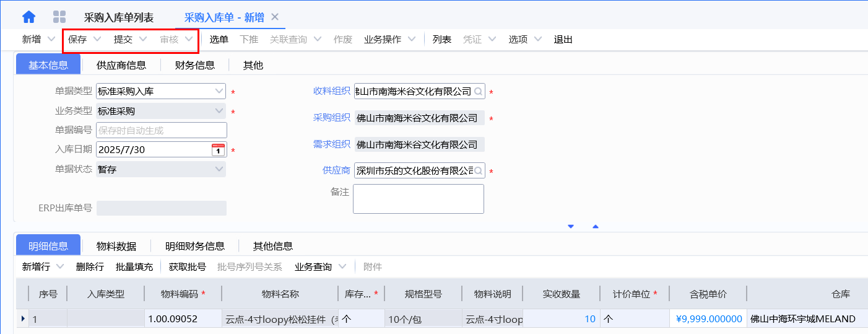Click row indicator arrow on row 1
Screen dimensions: 868x334
[24, 319]
